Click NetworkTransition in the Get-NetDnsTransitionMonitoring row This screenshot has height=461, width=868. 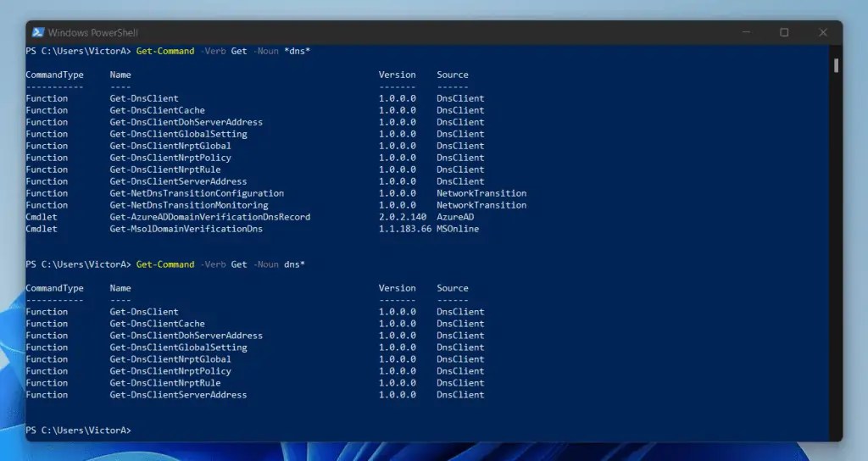click(481, 205)
